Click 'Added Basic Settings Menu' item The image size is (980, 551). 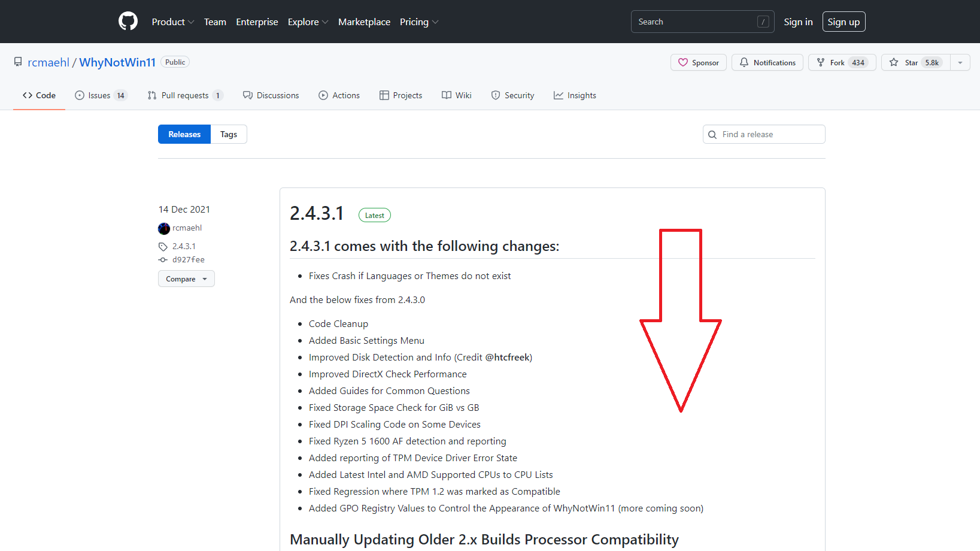point(366,341)
